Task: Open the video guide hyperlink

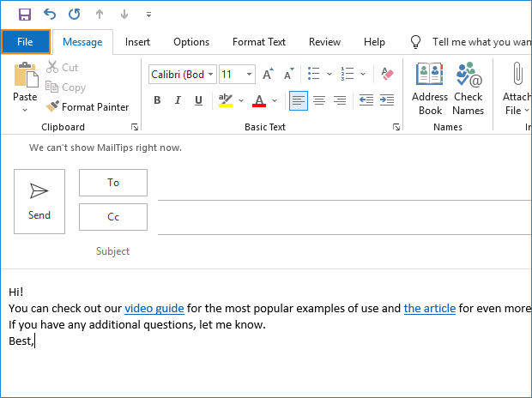Action: [154, 308]
